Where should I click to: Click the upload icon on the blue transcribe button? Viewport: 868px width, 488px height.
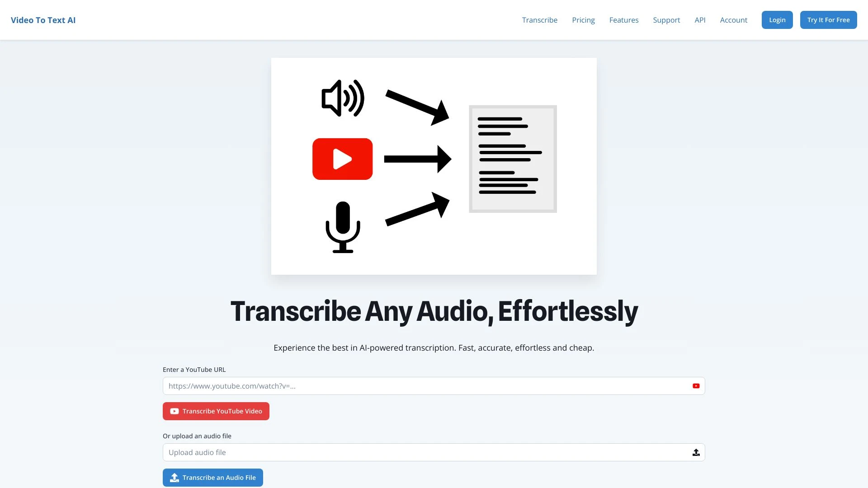tap(174, 477)
